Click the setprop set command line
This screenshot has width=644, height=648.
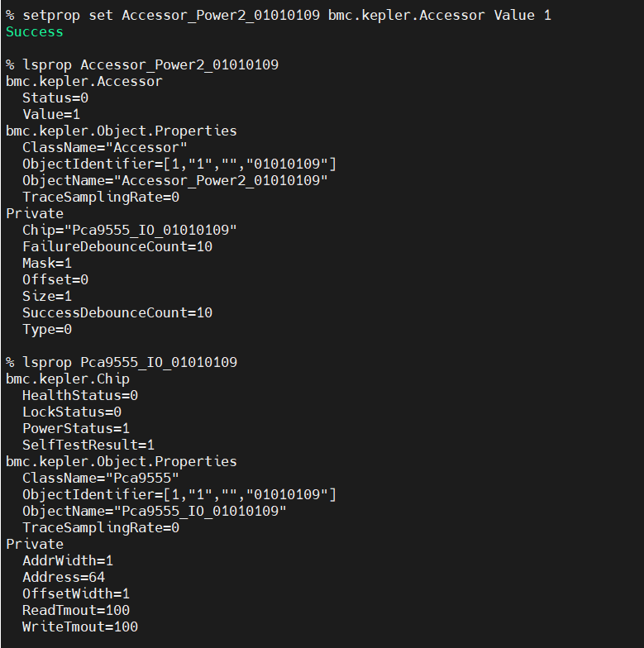(x=278, y=15)
